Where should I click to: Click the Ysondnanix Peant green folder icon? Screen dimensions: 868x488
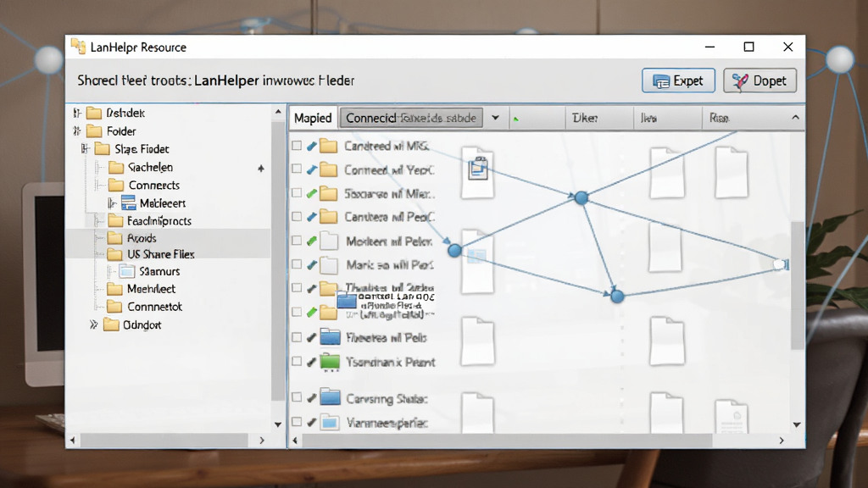(330, 362)
